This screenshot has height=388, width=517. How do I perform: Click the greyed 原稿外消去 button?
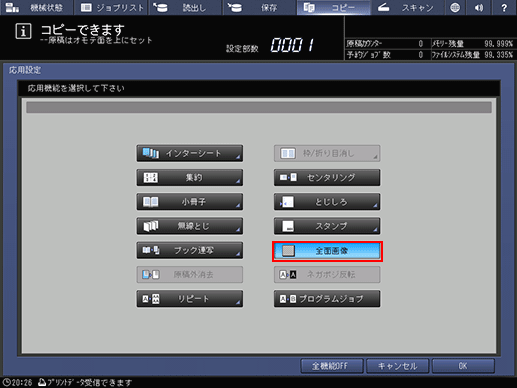coord(190,275)
